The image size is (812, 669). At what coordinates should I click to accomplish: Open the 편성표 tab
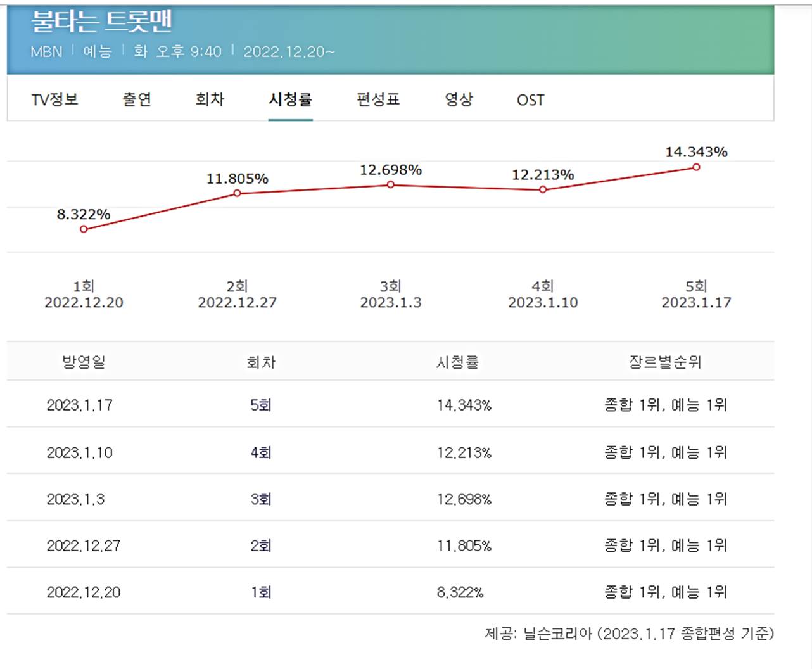point(377,99)
